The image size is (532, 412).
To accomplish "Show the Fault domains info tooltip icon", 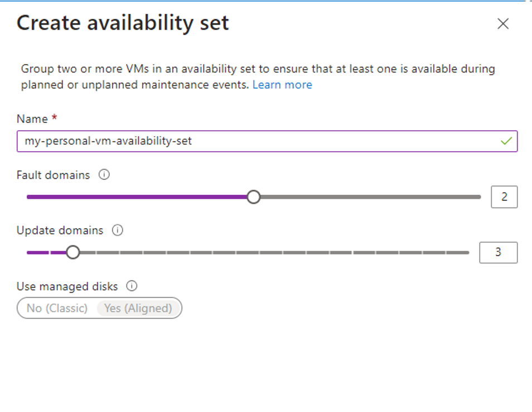I will pyautogui.click(x=104, y=175).
